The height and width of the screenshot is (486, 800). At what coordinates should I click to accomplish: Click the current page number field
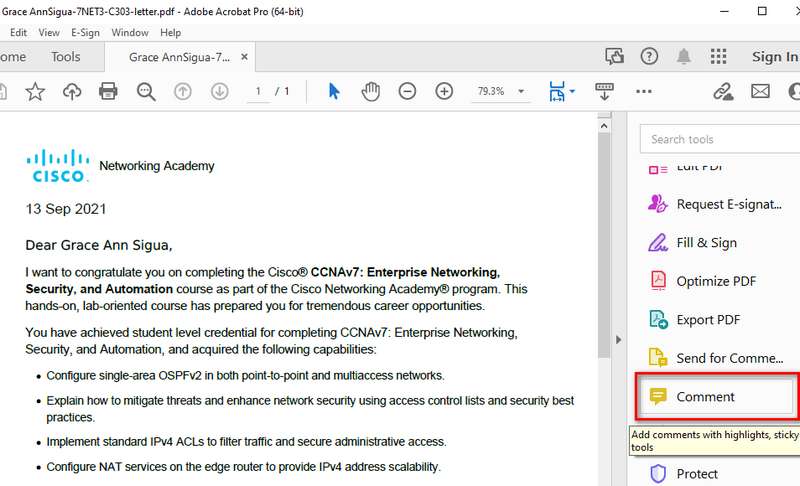point(258,91)
